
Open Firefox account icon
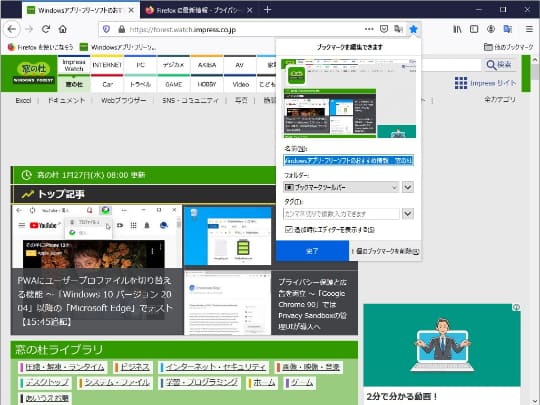coord(491,29)
